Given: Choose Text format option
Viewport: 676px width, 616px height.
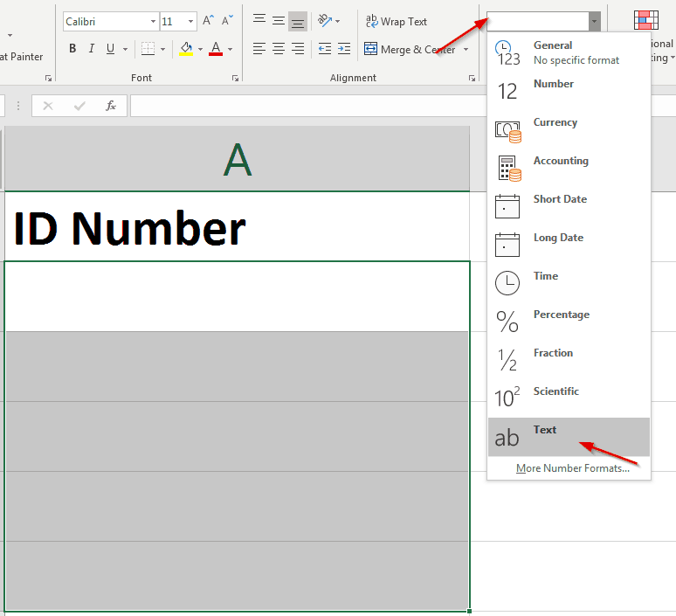Looking at the screenshot, I should coord(569,437).
